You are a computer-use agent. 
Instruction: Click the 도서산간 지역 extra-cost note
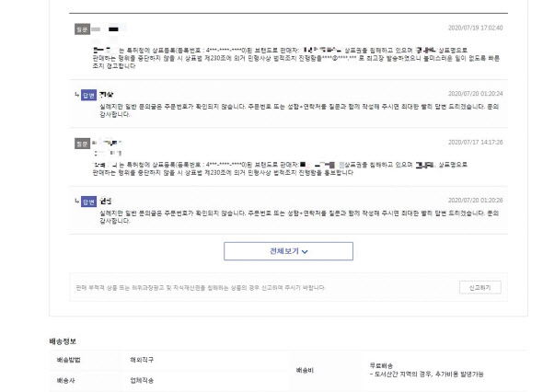[x=427, y=375]
